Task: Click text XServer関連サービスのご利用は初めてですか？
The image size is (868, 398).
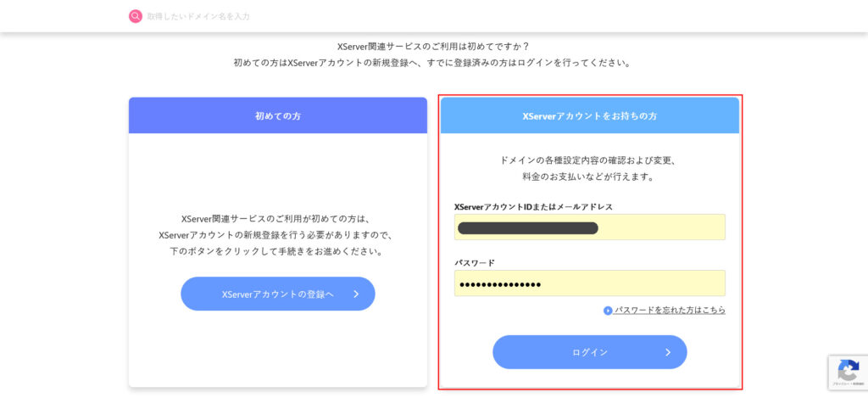Action: coord(433,47)
